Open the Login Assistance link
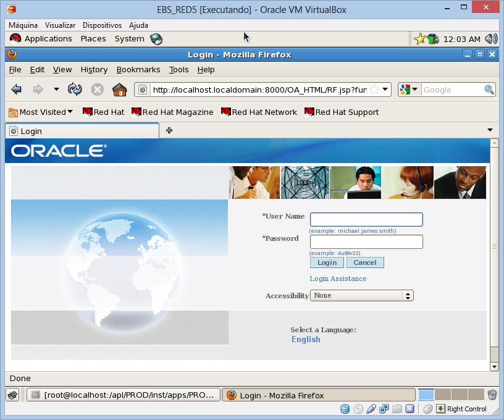Image resolution: width=504 pixels, height=420 pixels. tap(338, 279)
